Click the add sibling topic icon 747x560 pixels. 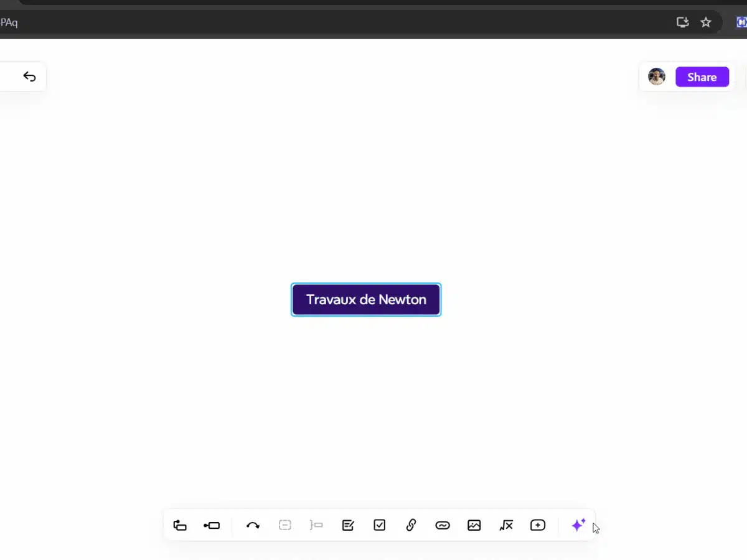click(x=212, y=525)
